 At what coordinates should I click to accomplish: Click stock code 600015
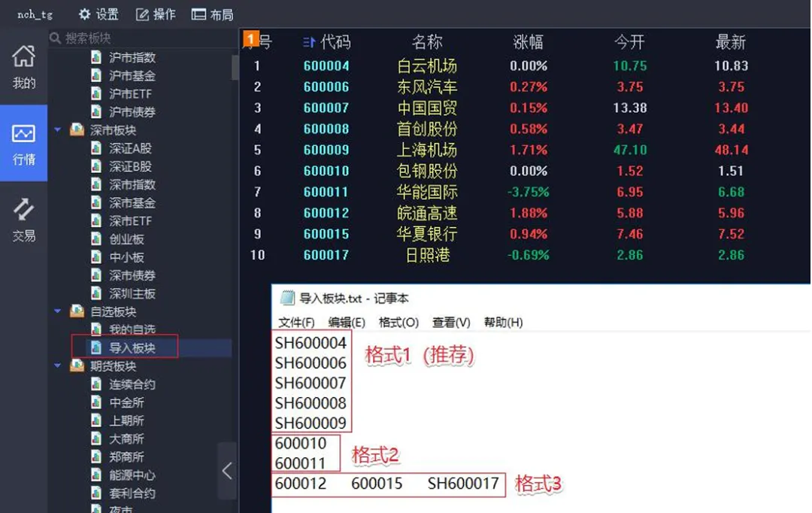[x=326, y=234]
